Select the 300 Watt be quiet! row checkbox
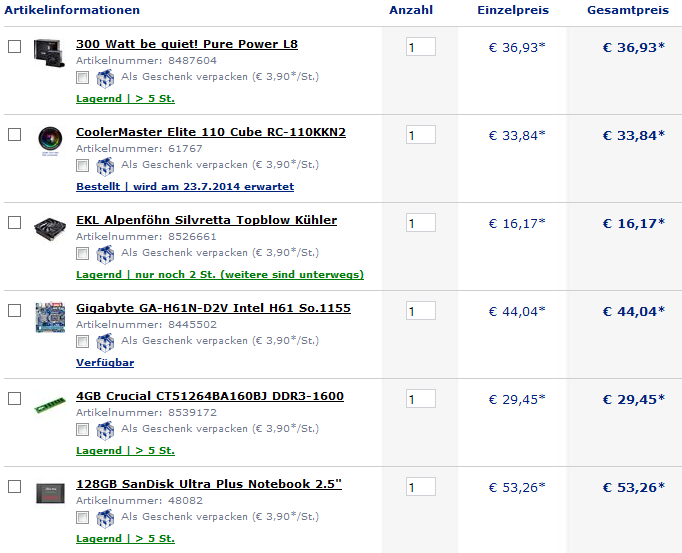The height and width of the screenshot is (553, 682). click(x=14, y=47)
